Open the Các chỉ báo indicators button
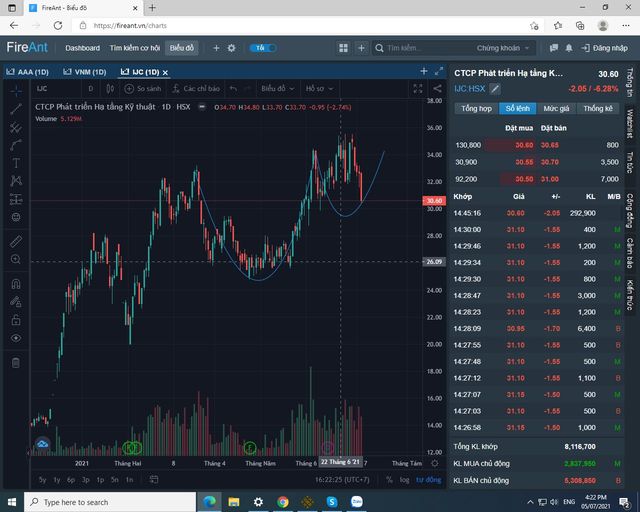Screen dimensions: 640x512 coord(196,89)
